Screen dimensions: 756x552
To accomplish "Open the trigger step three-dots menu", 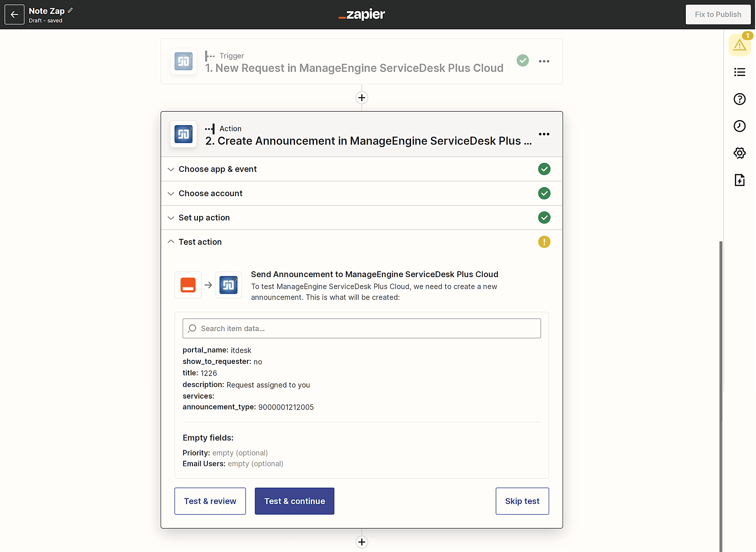I will click(544, 61).
